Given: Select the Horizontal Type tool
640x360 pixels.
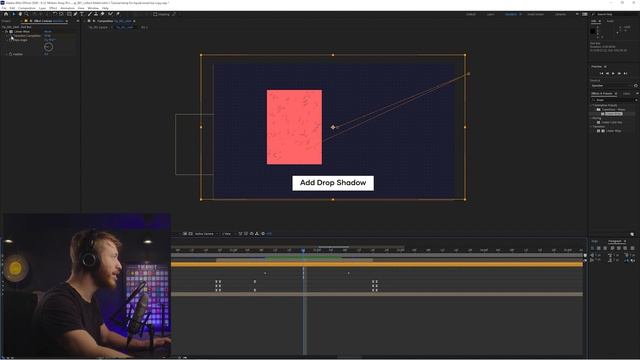Looking at the screenshot, I should (82, 14).
